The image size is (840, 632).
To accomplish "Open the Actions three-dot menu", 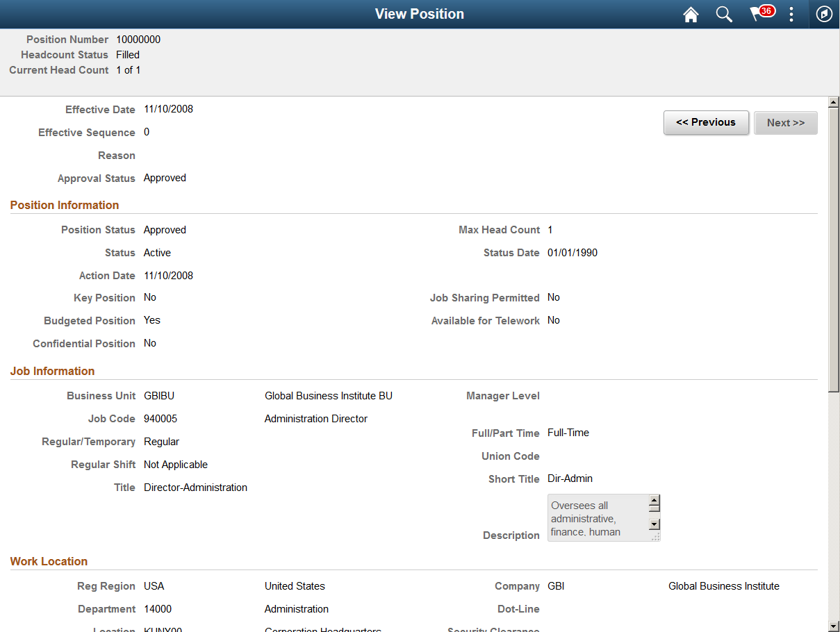I will tap(791, 15).
